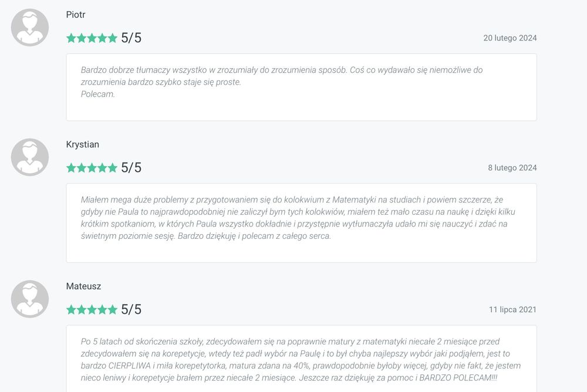
Task: Click the 5/5 score on Piotr's review
Action: tap(131, 38)
